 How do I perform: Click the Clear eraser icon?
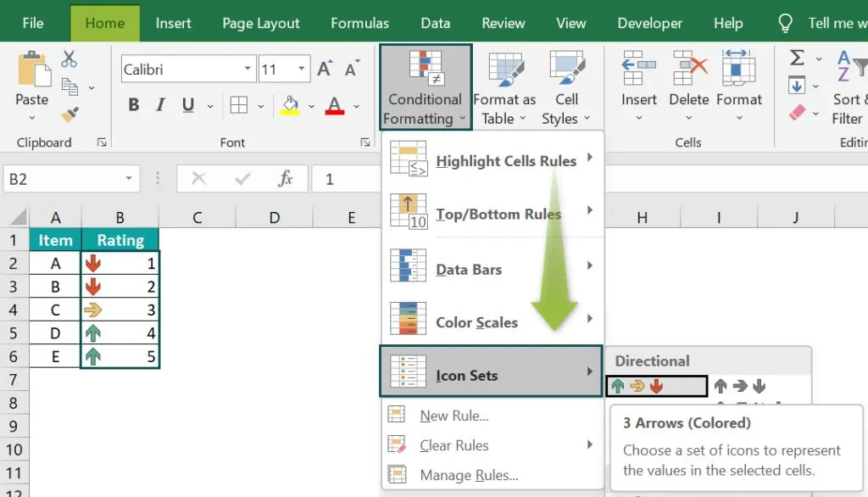[797, 113]
